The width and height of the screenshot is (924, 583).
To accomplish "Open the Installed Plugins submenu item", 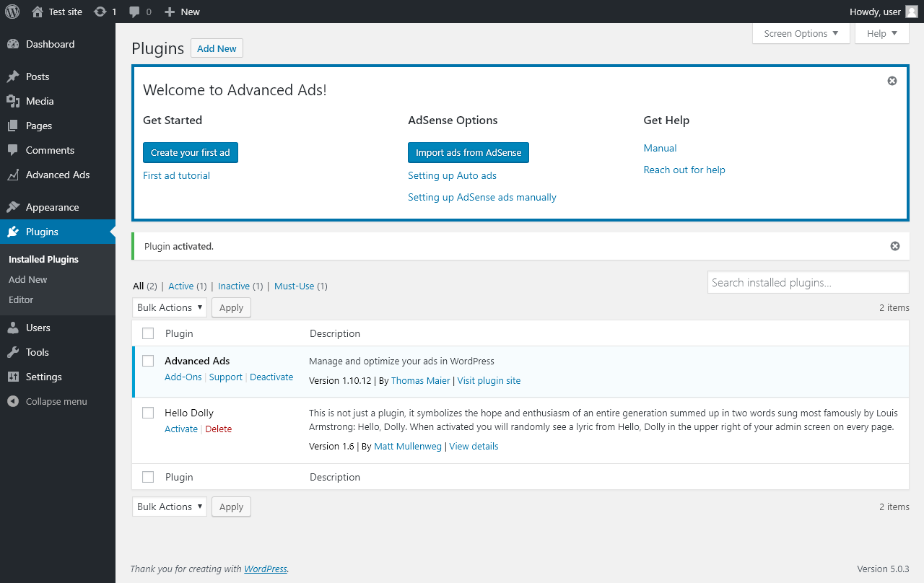I will [x=43, y=259].
